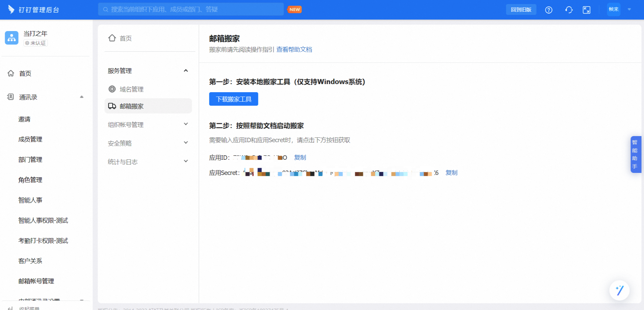Click the 邮箱搬家 truck icon
The height and width of the screenshot is (310, 644).
112,106
